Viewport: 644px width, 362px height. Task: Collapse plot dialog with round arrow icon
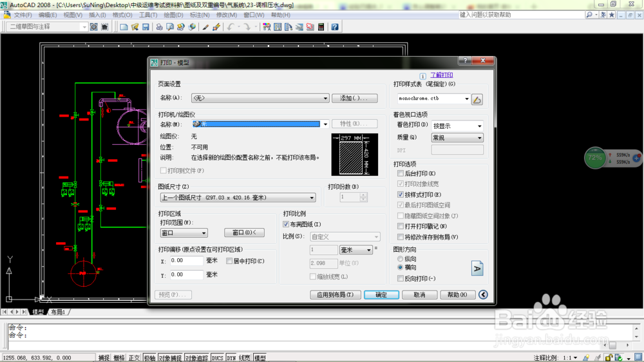(483, 294)
